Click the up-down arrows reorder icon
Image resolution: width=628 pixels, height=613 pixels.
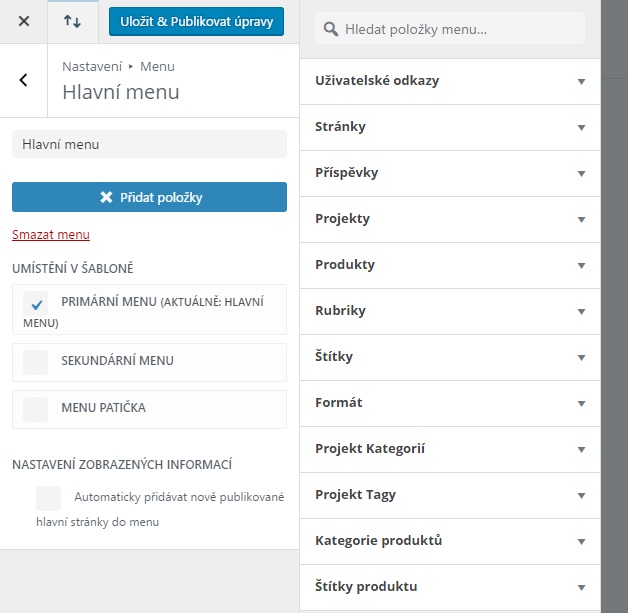(72, 21)
